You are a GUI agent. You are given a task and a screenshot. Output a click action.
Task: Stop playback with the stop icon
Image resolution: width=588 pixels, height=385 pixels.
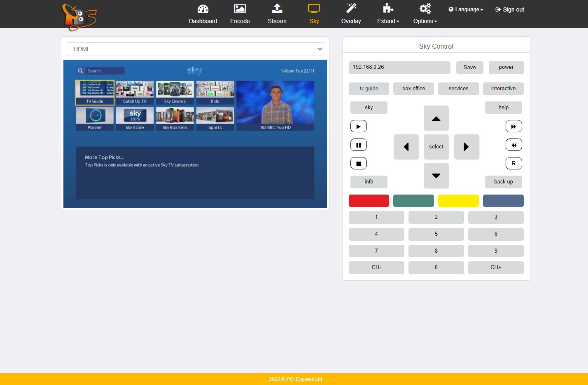coord(359,164)
